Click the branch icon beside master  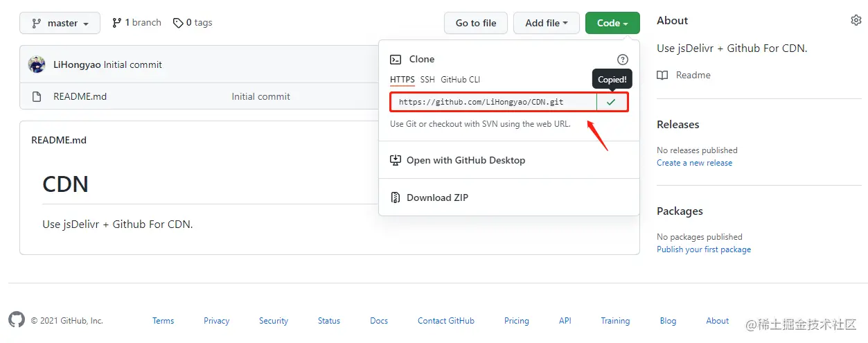(x=37, y=23)
